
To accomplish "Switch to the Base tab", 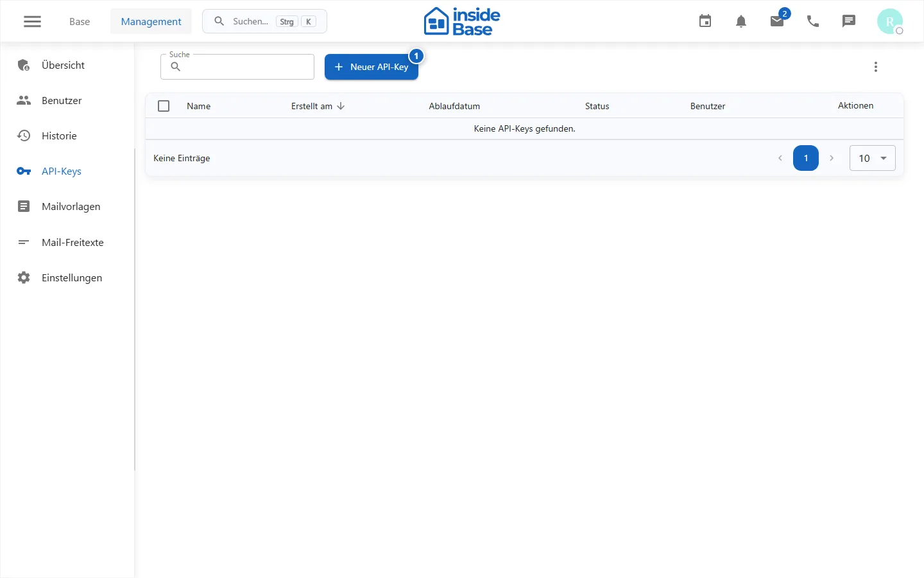I will coord(80,21).
